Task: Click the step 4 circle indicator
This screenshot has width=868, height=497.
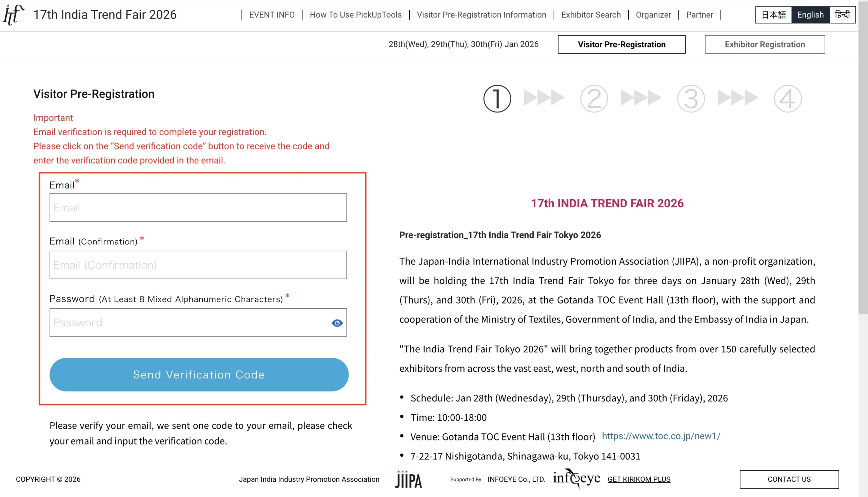Action: point(787,99)
